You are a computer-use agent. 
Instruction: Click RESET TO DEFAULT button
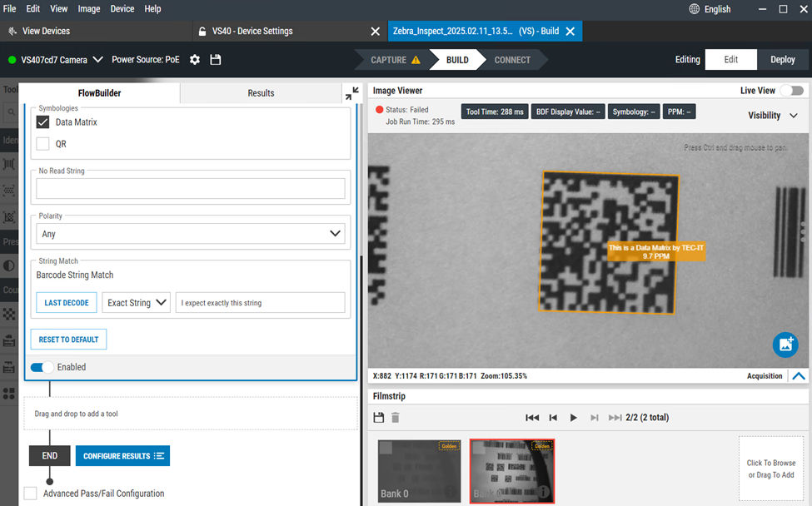pos(68,340)
